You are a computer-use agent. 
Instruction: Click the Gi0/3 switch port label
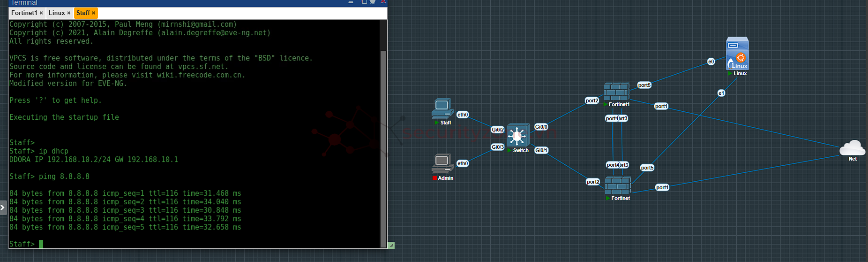[x=498, y=147]
